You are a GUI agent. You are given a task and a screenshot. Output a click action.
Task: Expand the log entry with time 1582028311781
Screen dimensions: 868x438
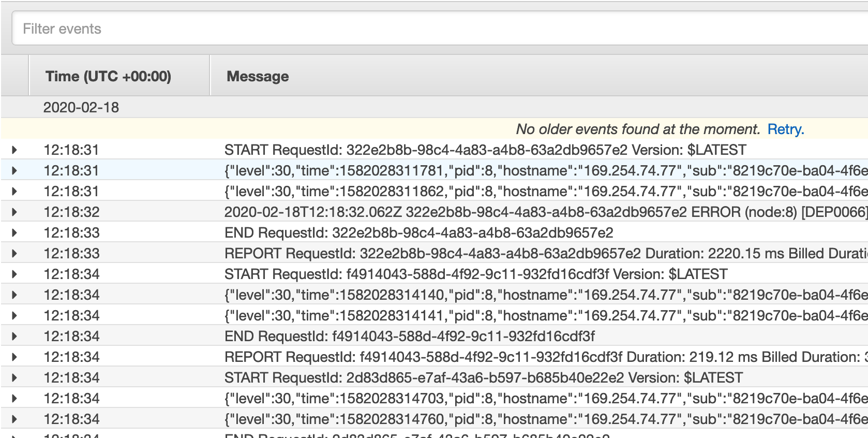coord(14,171)
